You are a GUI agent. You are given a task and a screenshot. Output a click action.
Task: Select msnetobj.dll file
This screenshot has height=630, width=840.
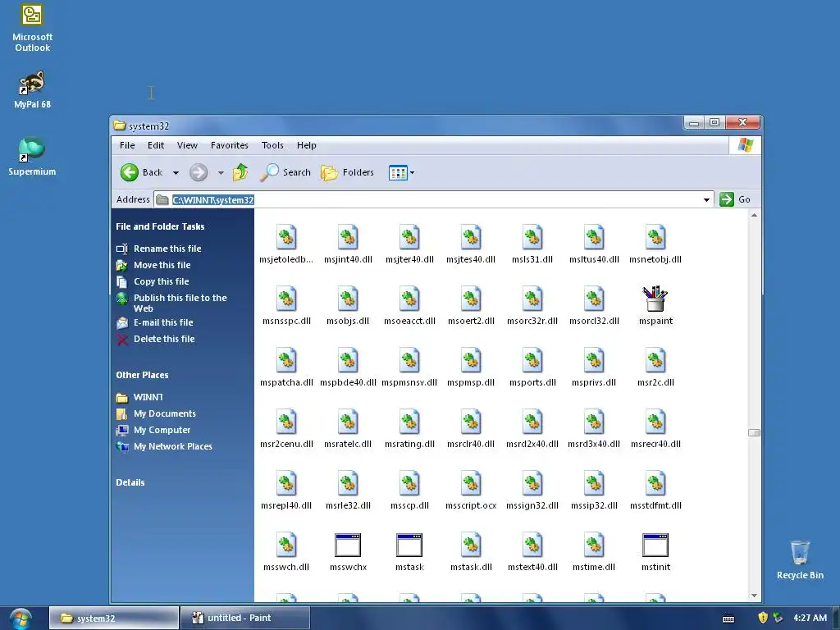coord(655,244)
